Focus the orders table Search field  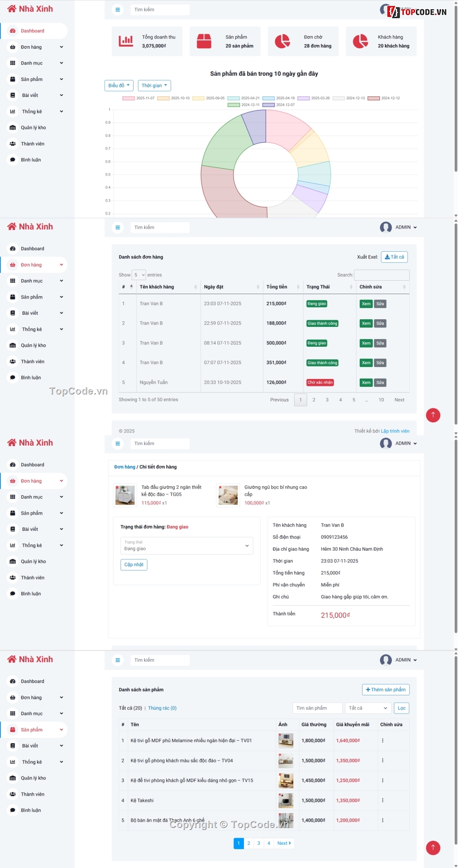[x=382, y=275]
